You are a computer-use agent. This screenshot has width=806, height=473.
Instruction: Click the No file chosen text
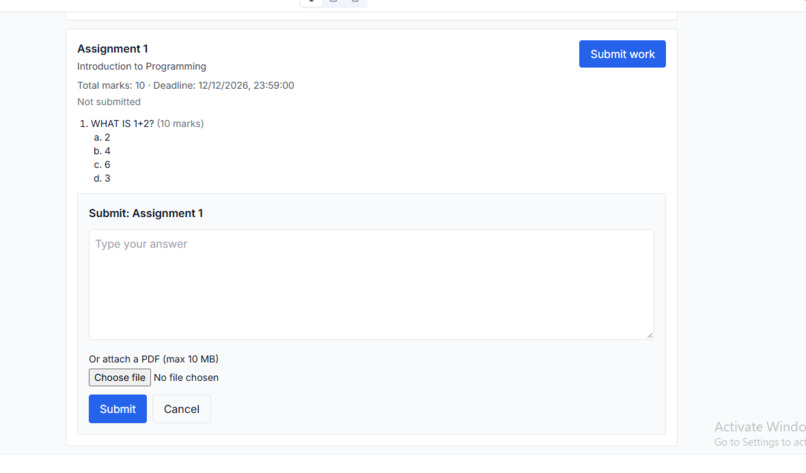186,377
